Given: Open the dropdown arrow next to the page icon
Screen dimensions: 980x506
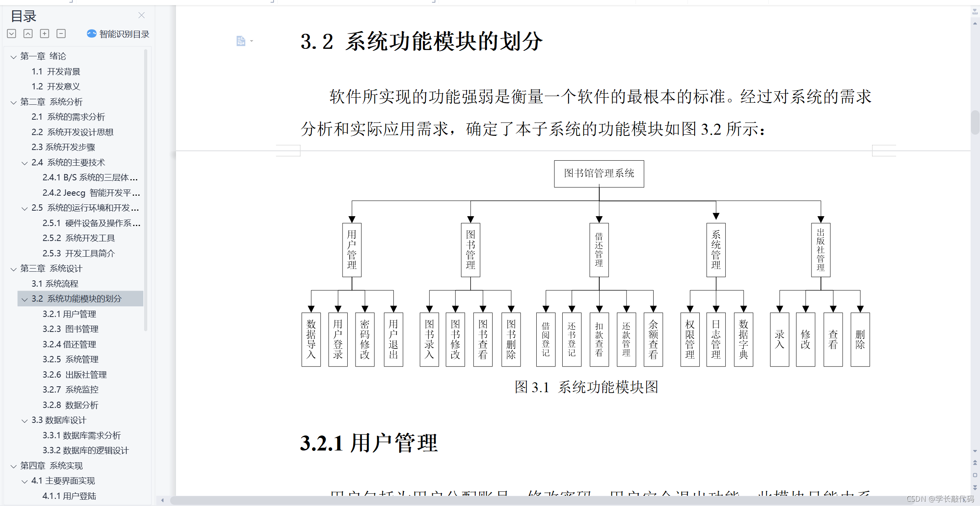Looking at the screenshot, I should pyautogui.click(x=252, y=41).
